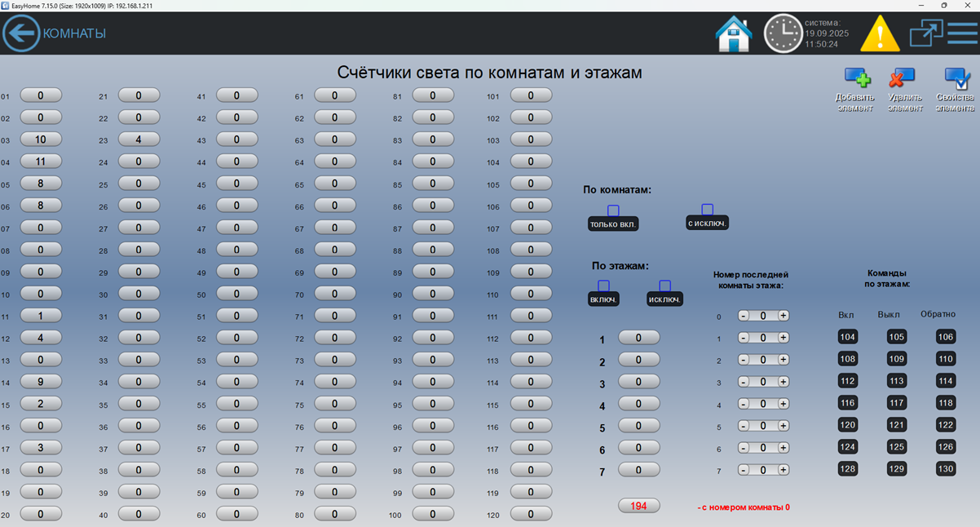Screen dimensions: 980x527
Task: Open the yellow warning triangle alert
Action: pyautogui.click(x=880, y=33)
